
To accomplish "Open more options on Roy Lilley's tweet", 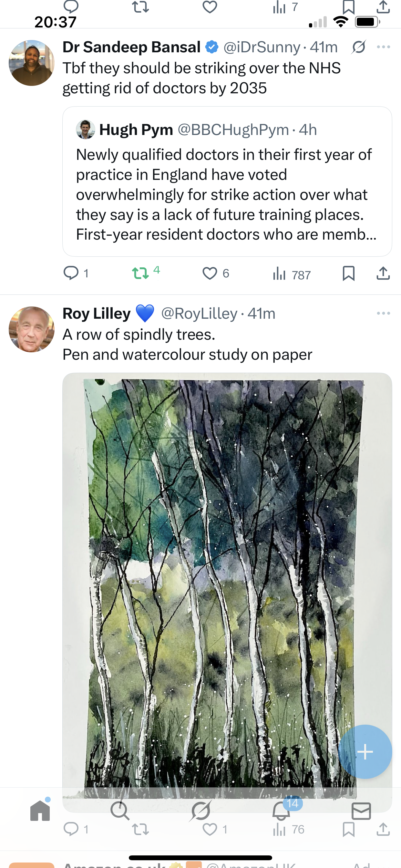I will pyautogui.click(x=384, y=313).
